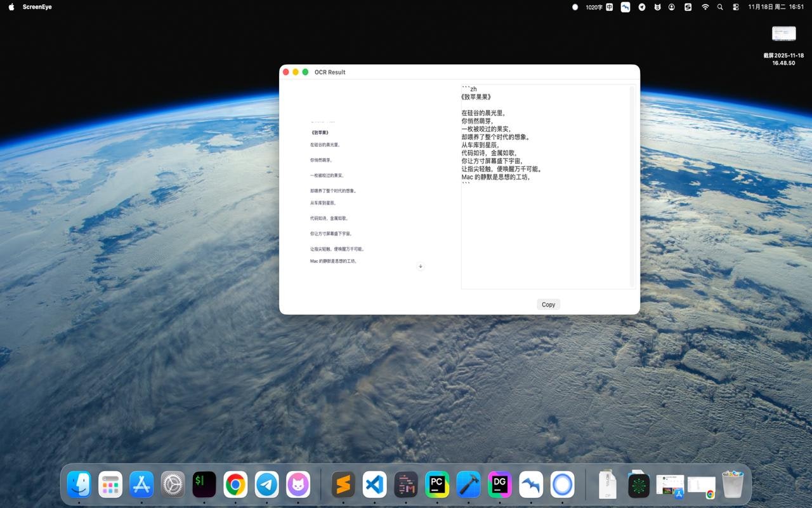Image resolution: width=812 pixels, height=508 pixels.
Task: Expand the image preview with the arrow button
Action: [x=421, y=266]
